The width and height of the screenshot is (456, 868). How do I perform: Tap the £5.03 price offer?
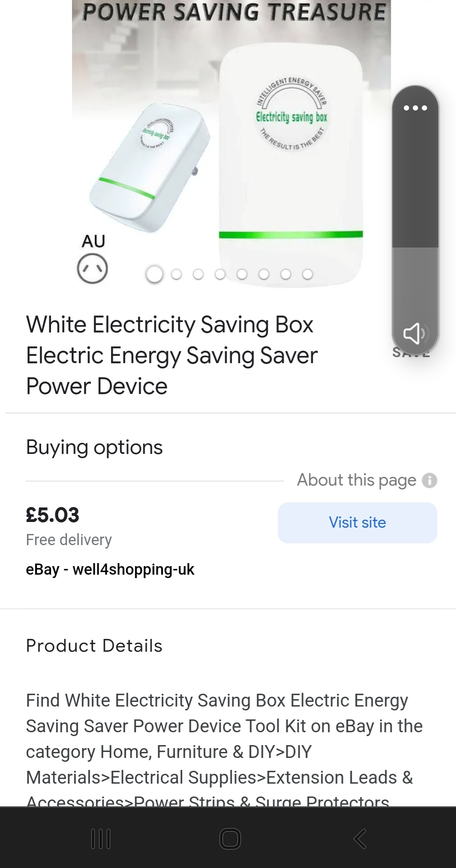53,515
